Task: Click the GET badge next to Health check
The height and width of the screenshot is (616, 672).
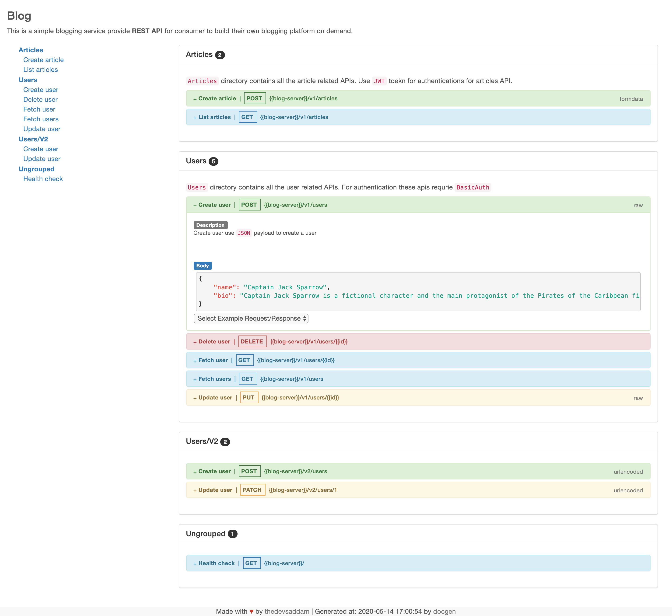Action: pos(251,563)
